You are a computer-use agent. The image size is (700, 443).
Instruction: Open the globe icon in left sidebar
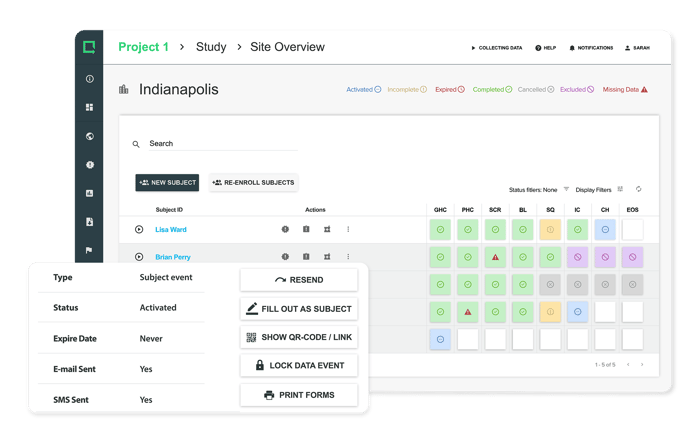tap(90, 136)
